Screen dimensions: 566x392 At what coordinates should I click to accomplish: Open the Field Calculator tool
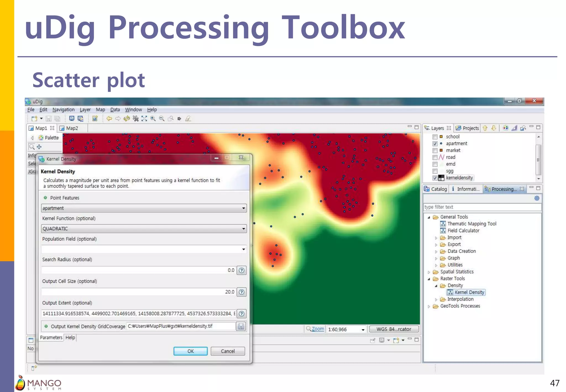click(x=460, y=231)
